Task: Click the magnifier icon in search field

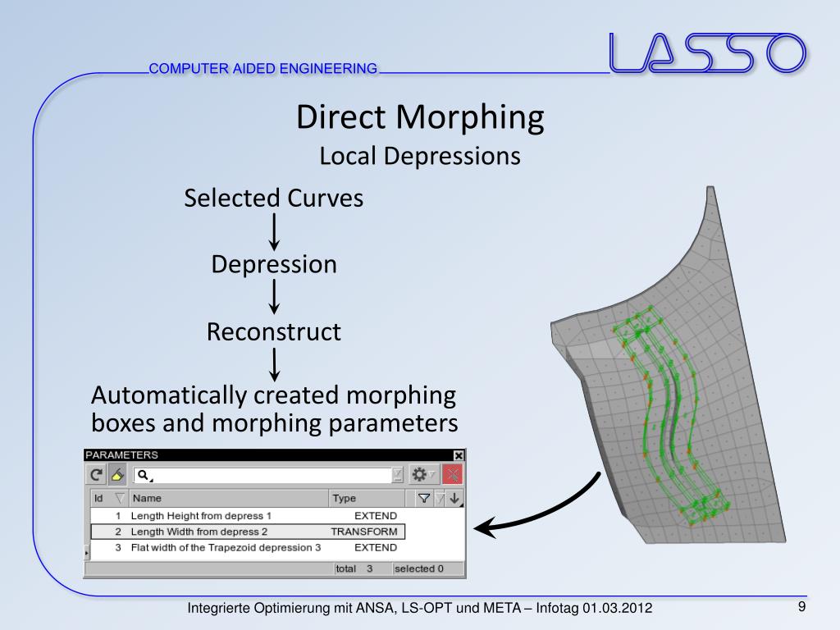Action: [x=144, y=475]
